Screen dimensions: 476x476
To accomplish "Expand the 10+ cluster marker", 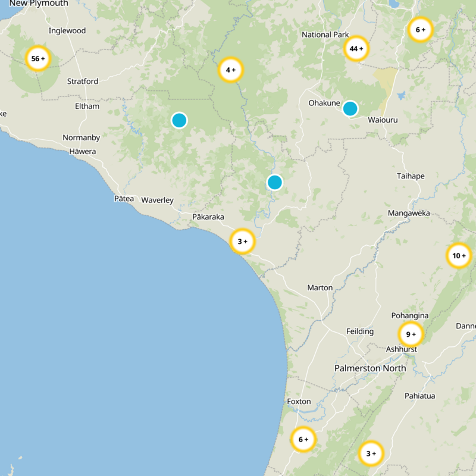I will [459, 256].
